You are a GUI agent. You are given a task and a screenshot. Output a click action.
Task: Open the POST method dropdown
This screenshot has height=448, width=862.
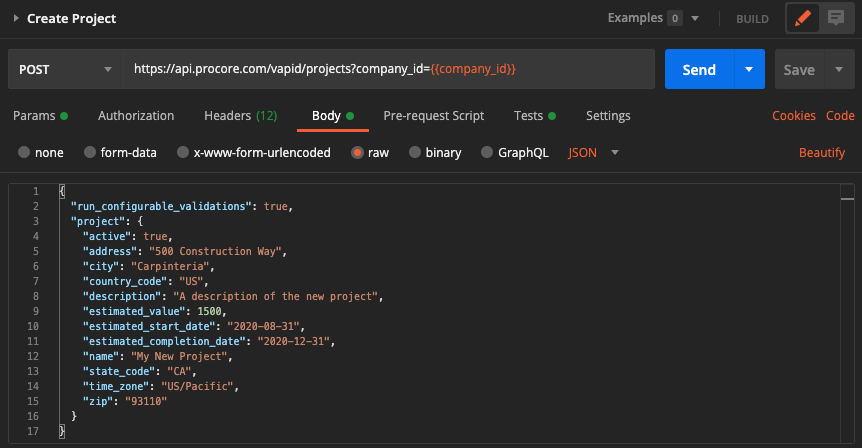(65, 69)
